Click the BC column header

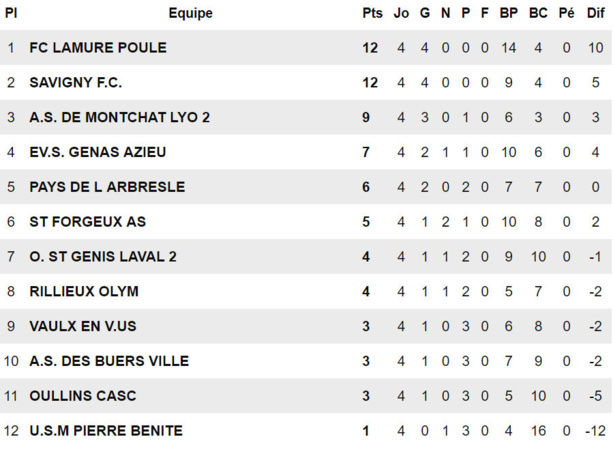538,14
